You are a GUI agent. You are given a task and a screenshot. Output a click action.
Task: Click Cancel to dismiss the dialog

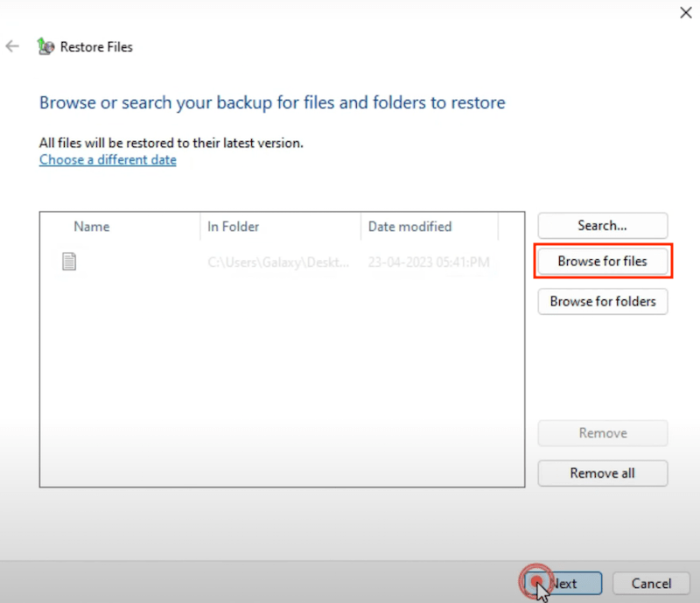(651, 583)
